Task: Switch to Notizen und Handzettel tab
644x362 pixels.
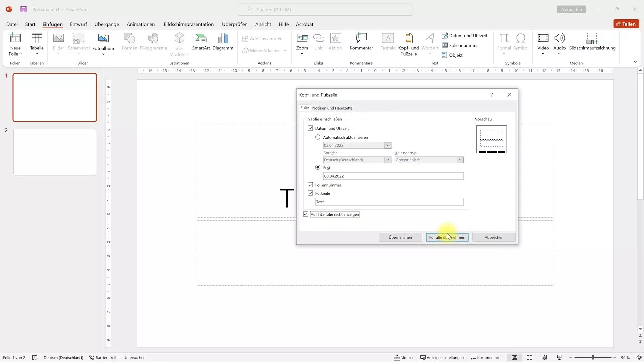Action: 333,108
